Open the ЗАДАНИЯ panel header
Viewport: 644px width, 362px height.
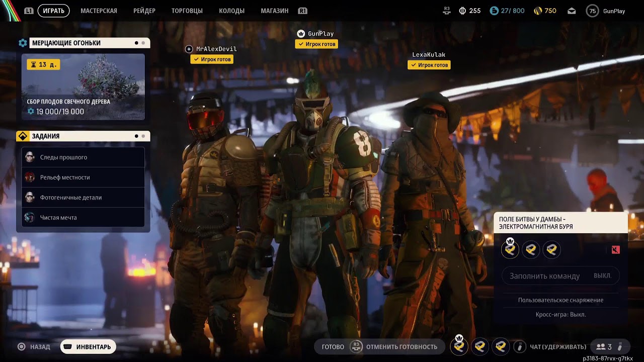(90, 136)
